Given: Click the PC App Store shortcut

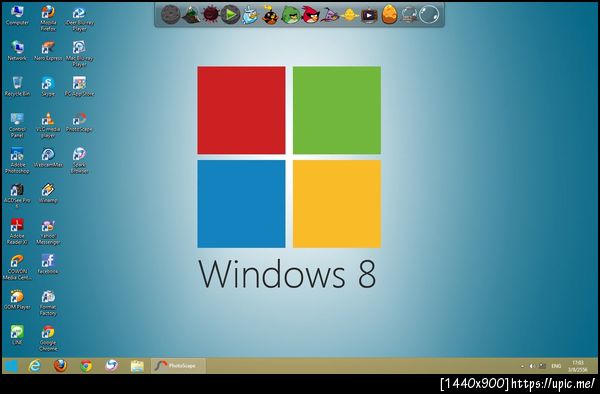Looking at the screenshot, I should pos(79,86).
